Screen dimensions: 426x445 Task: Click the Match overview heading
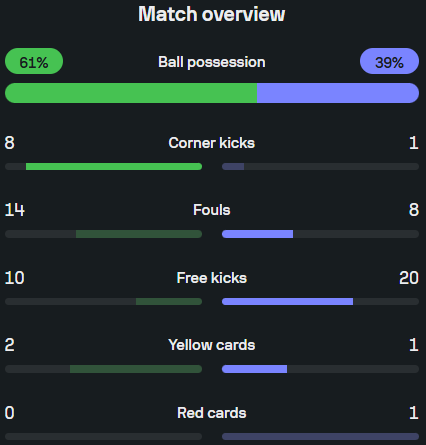(x=212, y=14)
